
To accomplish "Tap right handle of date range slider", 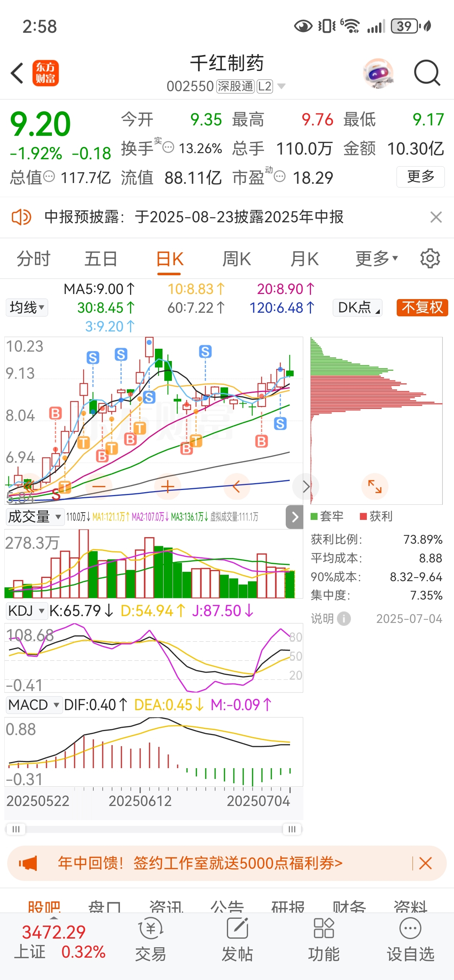I will 292,829.
